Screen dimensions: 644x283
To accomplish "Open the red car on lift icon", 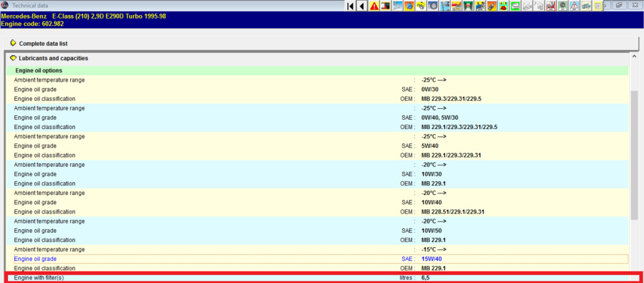I will [x=457, y=6].
